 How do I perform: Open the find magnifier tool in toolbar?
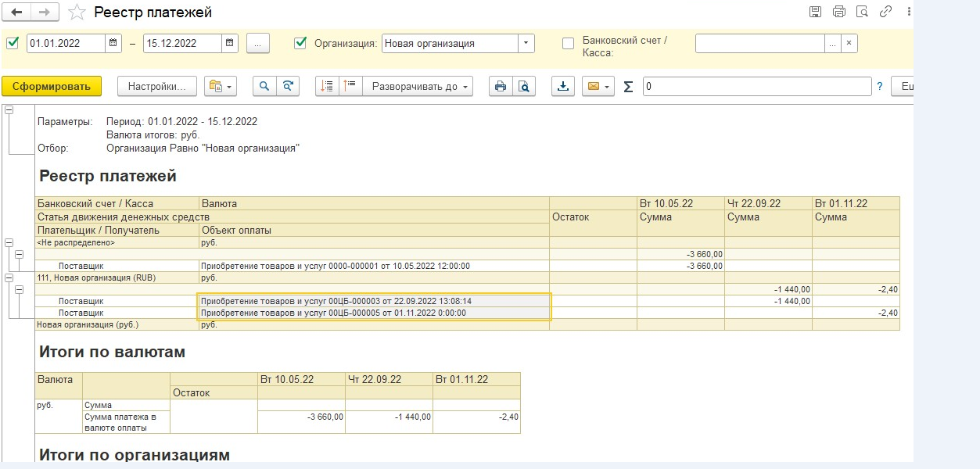[264, 87]
